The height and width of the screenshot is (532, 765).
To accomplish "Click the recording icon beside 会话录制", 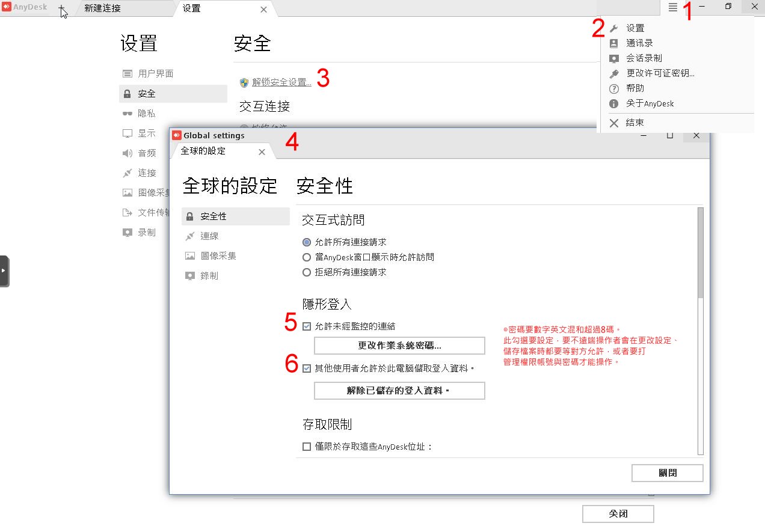I will 614,58.
